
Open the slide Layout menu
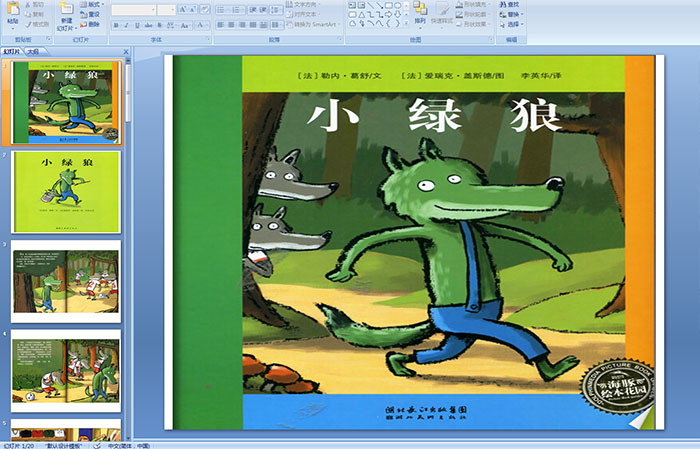pos(92,4)
